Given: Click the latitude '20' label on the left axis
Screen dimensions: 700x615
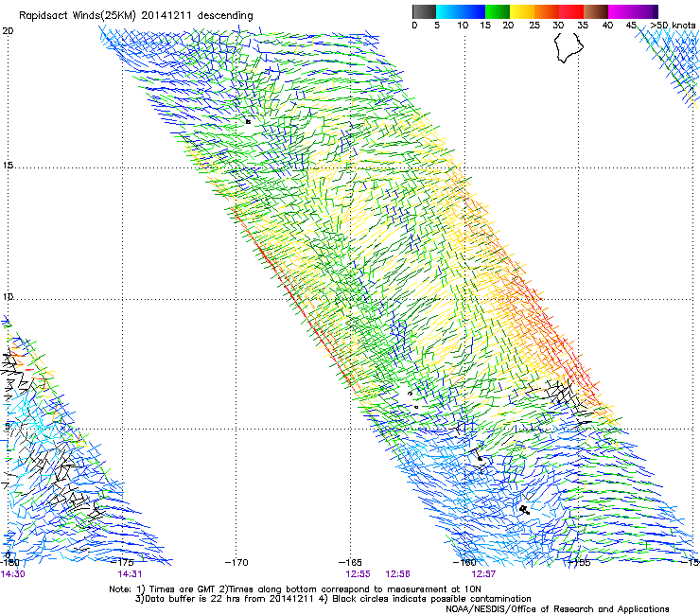Looking at the screenshot, I should 8,31.
